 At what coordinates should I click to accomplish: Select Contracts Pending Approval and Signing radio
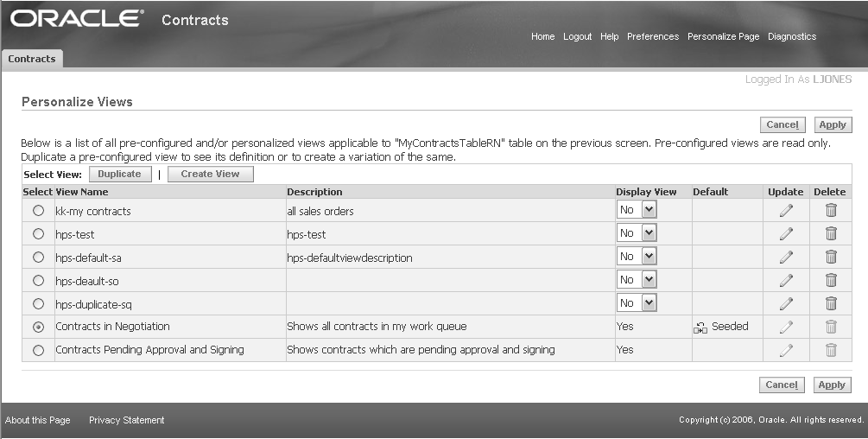[38, 351]
